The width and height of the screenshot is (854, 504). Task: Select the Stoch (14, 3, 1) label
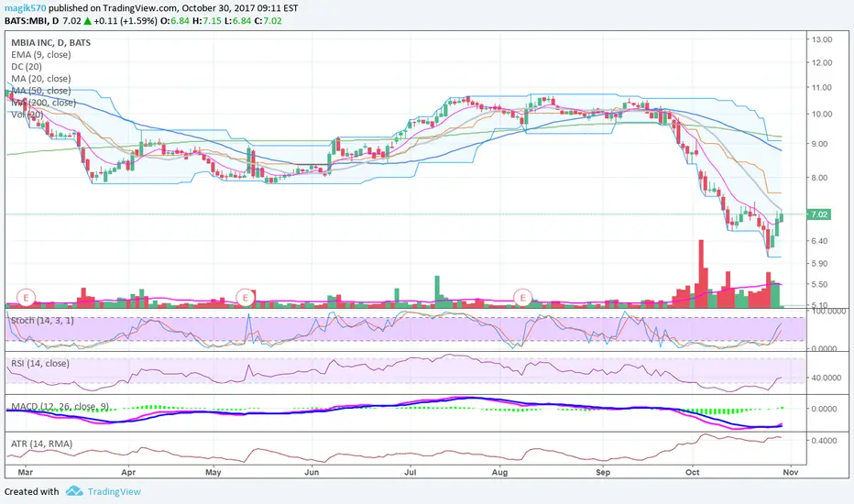point(42,321)
